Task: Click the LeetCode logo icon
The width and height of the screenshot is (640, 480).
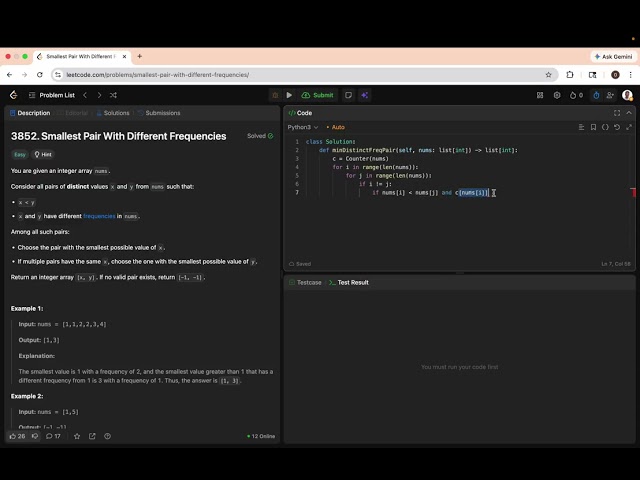Action: pyautogui.click(x=13, y=95)
